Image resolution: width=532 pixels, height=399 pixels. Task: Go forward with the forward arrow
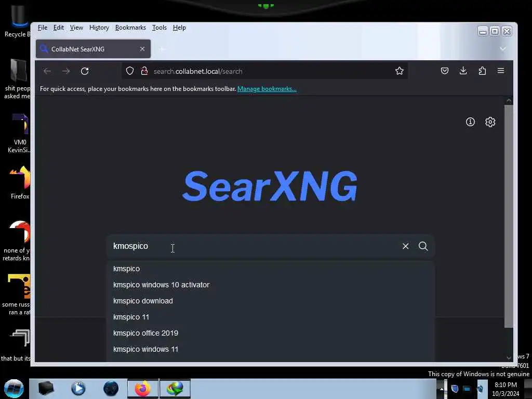(66, 71)
